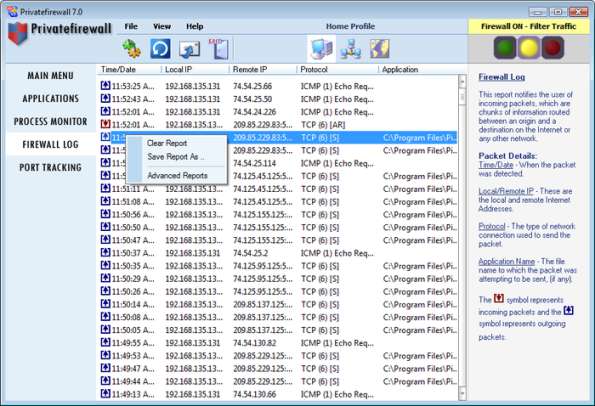
Task: Click the Firewall Log help link
Action: pos(502,77)
